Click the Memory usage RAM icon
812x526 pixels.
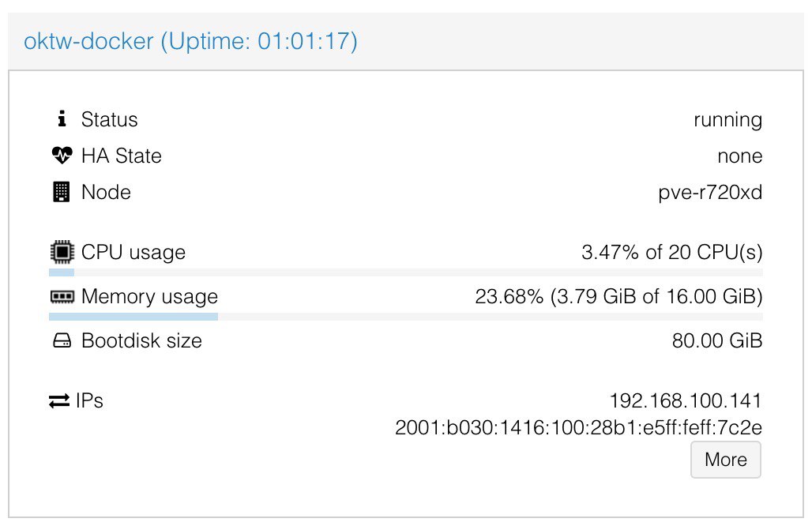pyautogui.click(x=62, y=297)
